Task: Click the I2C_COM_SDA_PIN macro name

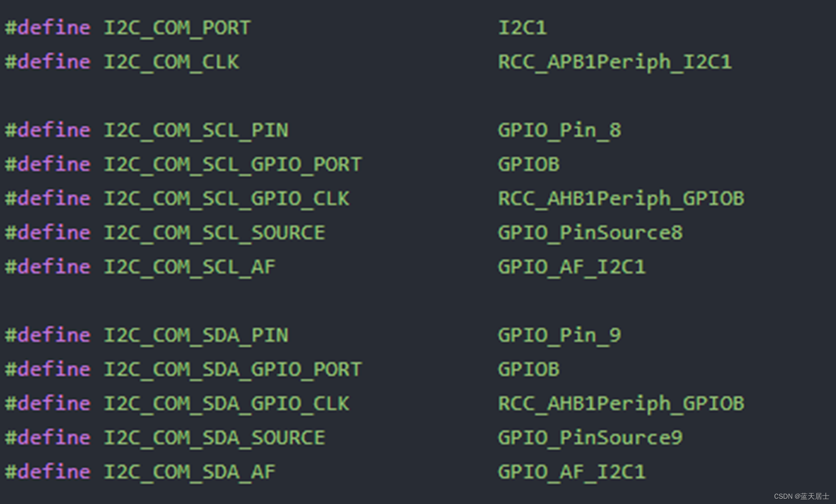Action: click(x=196, y=336)
